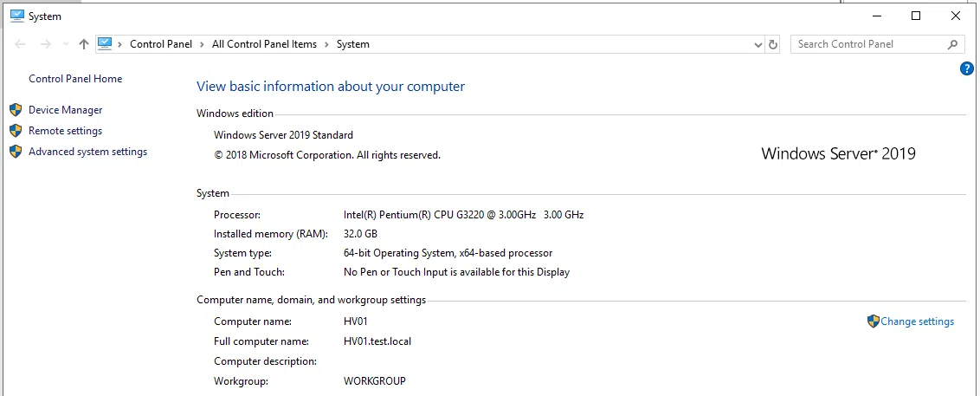Click the computer icon in the address bar
The width and height of the screenshot is (980, 396).
coord(105,43)
